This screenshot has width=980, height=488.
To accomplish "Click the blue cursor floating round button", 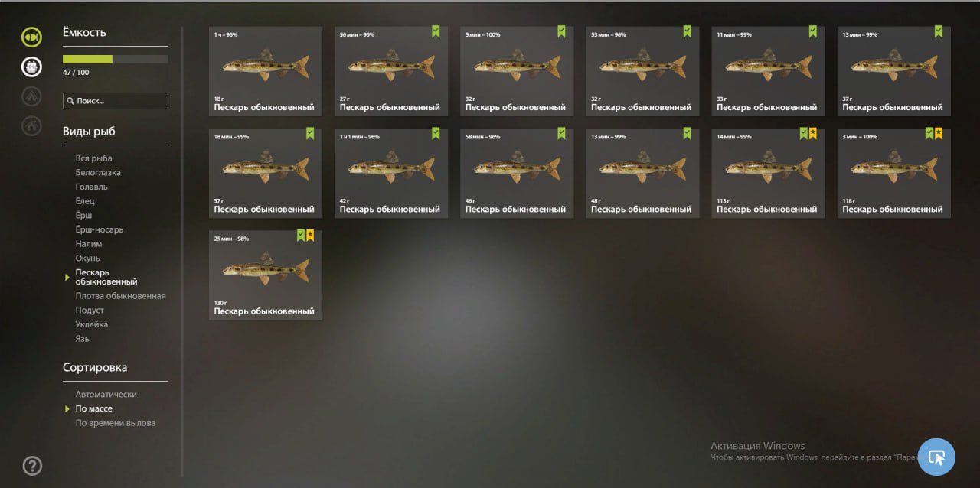I will 936,457.
